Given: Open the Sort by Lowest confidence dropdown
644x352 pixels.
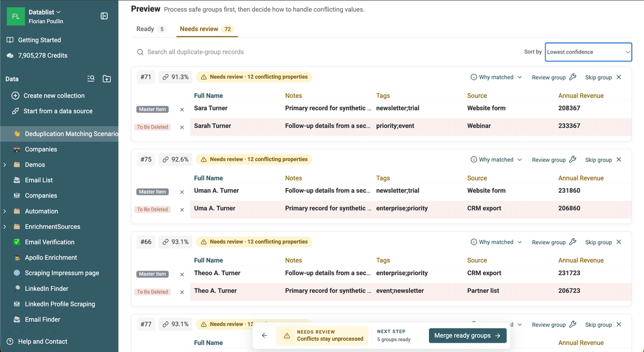Looking at the screenshot, I should [x=588, y=52].
